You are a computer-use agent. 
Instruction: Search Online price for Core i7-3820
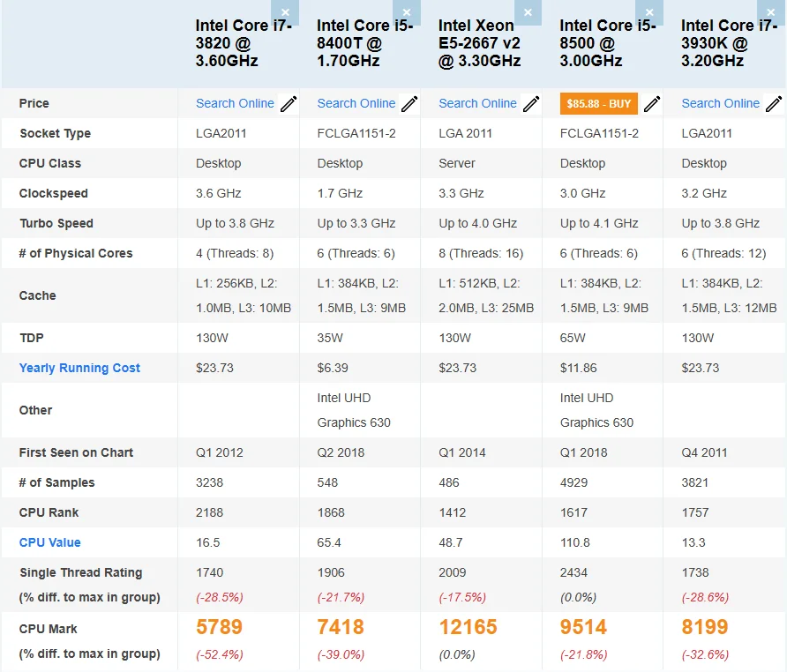coord(235,103)
